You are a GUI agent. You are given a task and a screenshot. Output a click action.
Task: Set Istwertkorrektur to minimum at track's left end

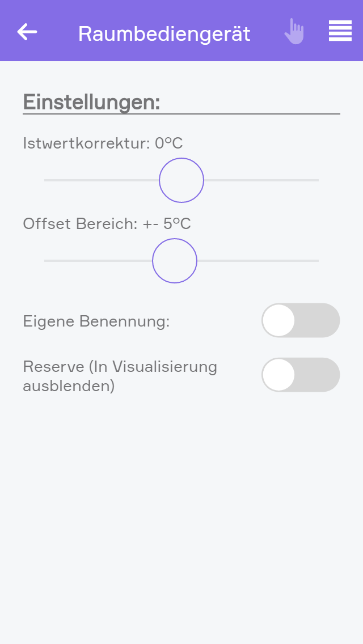coord(45,180)
